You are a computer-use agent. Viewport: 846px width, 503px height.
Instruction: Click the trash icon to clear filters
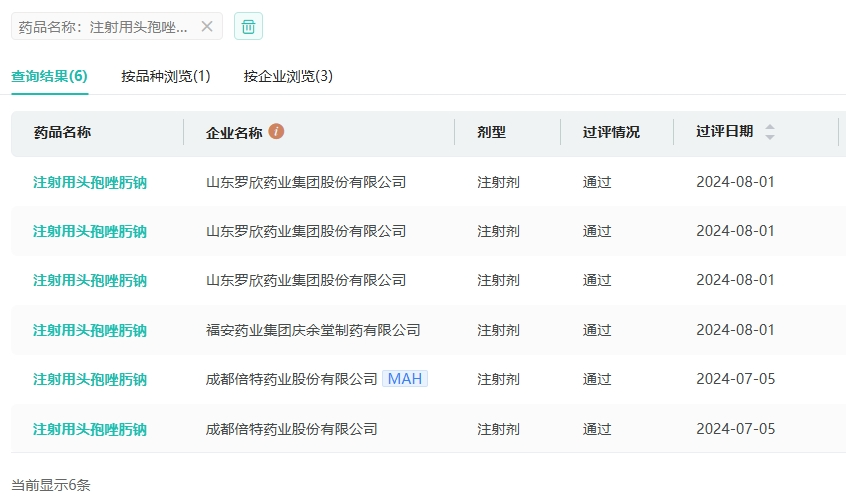point(248,27)
